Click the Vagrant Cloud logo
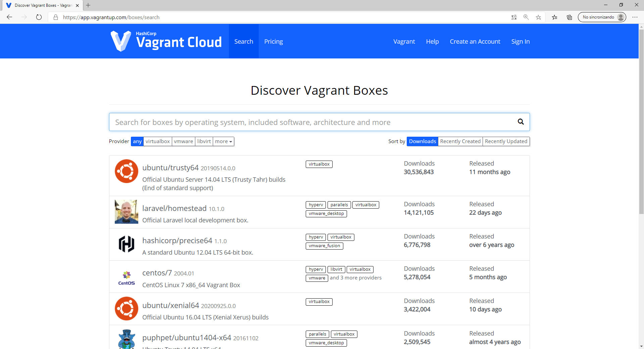The image size is (644, 349). tap(166, 41)
